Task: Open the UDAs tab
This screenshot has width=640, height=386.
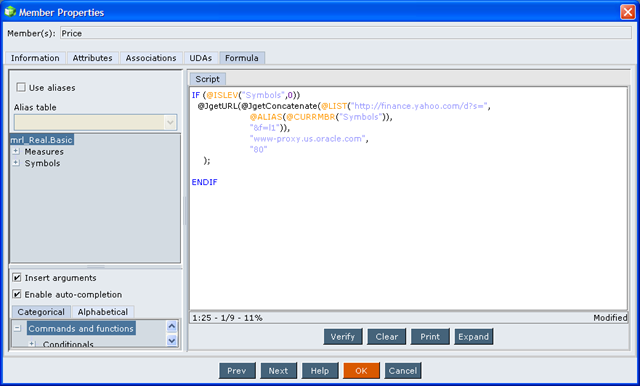Action: point(200,58)
